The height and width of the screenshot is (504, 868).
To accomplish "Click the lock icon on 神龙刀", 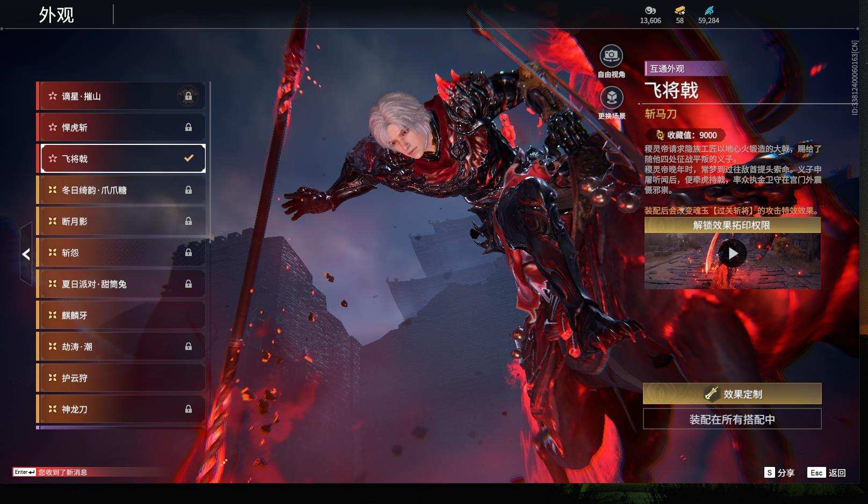I will pos(189,409).
